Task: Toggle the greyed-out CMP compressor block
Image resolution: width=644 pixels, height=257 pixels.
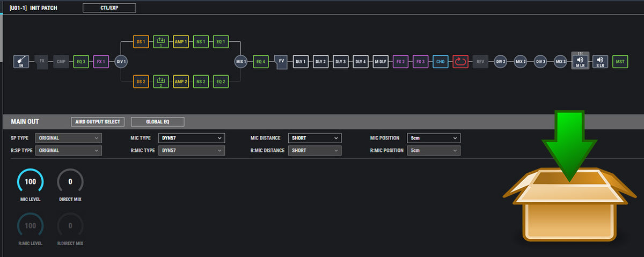Action: [61, 62]
